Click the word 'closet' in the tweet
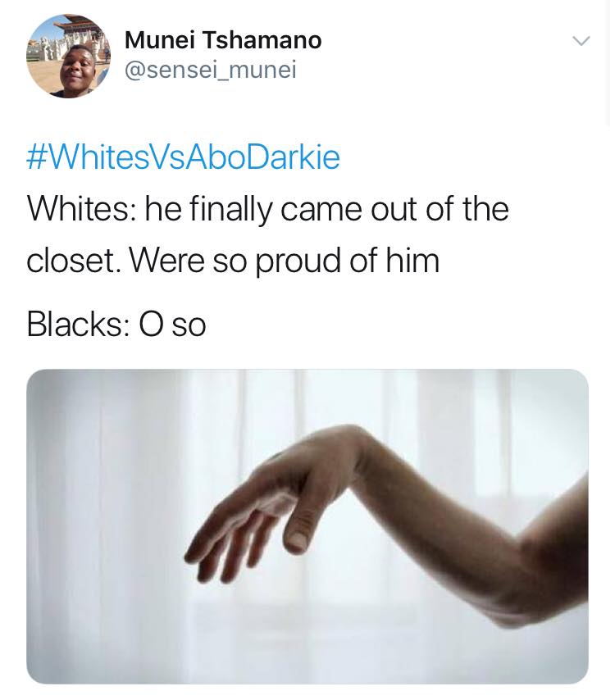Viewport: 615px width, 700px height. 72,261
